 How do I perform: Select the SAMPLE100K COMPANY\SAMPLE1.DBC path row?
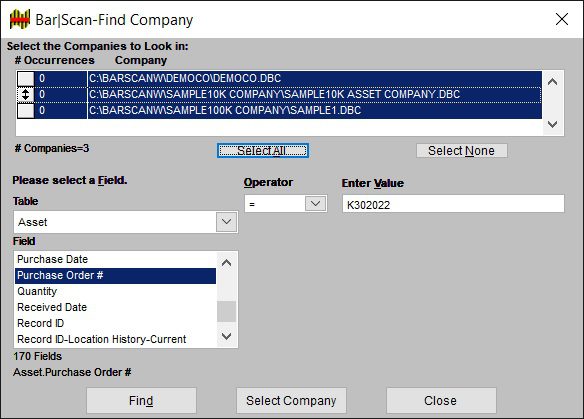[x=315, y=111]
